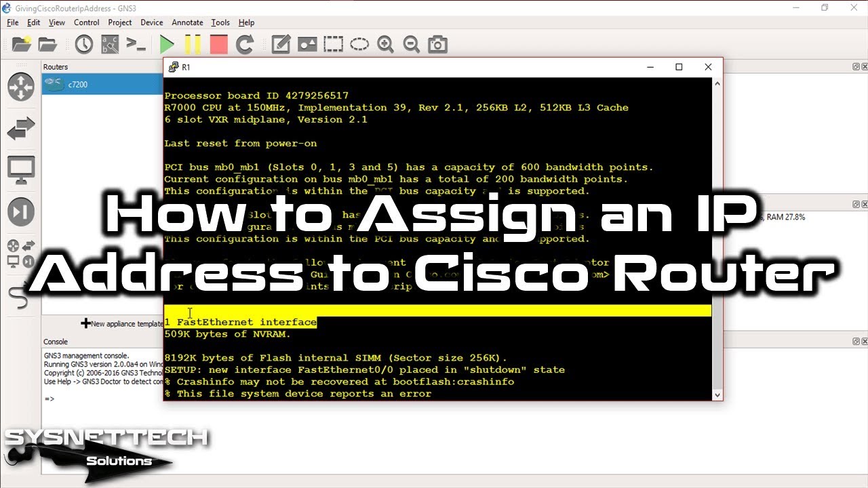
Task: Open the View menu
Action: click(57, 22)
